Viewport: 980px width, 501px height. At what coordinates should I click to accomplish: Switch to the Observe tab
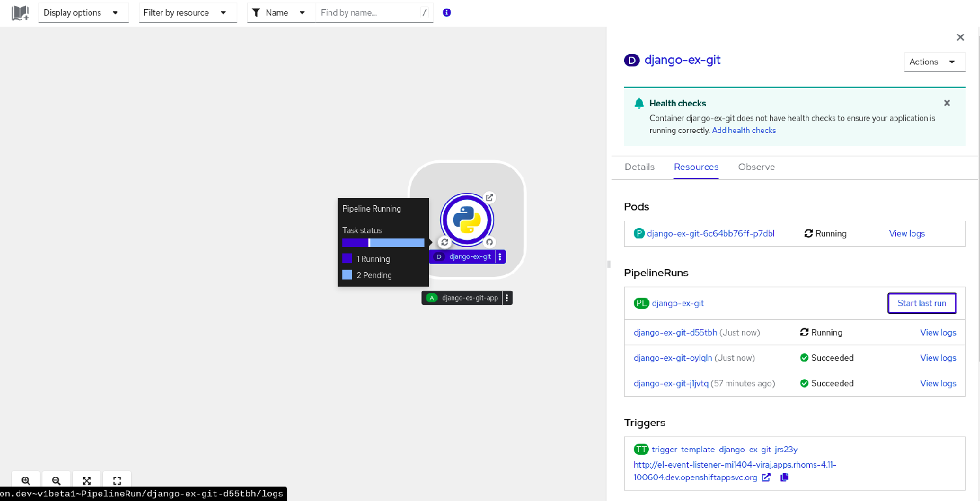tap(756, 167)
